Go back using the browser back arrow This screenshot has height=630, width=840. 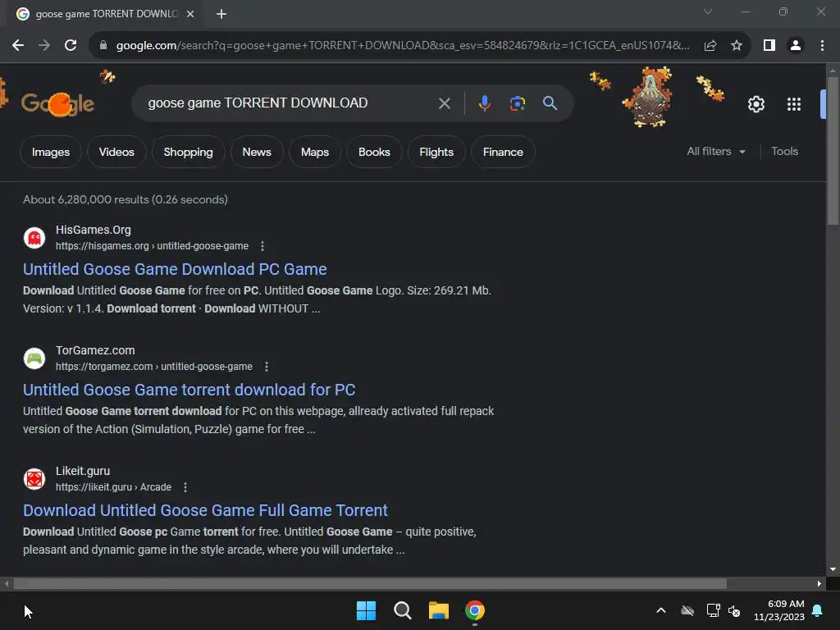pos(18,46)
